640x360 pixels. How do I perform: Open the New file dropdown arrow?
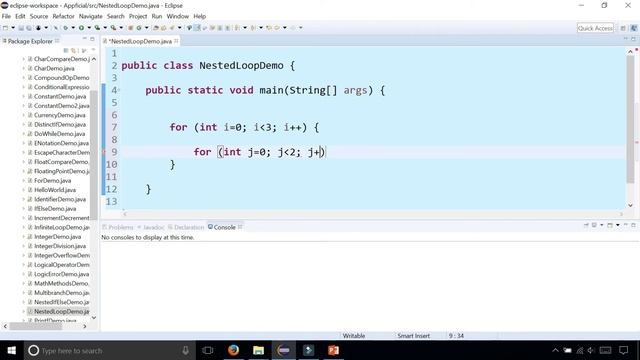[x=13, y=28]
